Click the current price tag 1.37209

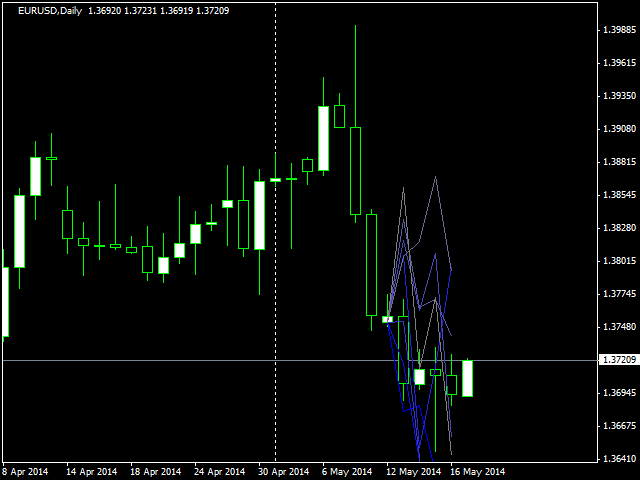[619, 360]
